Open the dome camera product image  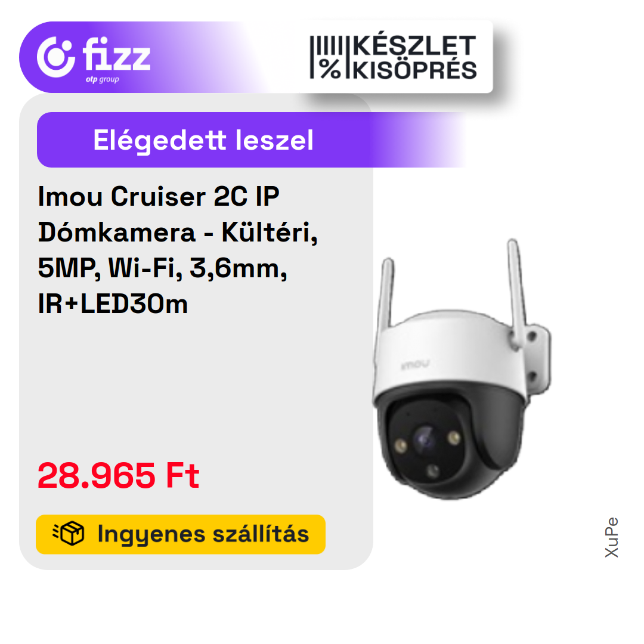(462, 369)
